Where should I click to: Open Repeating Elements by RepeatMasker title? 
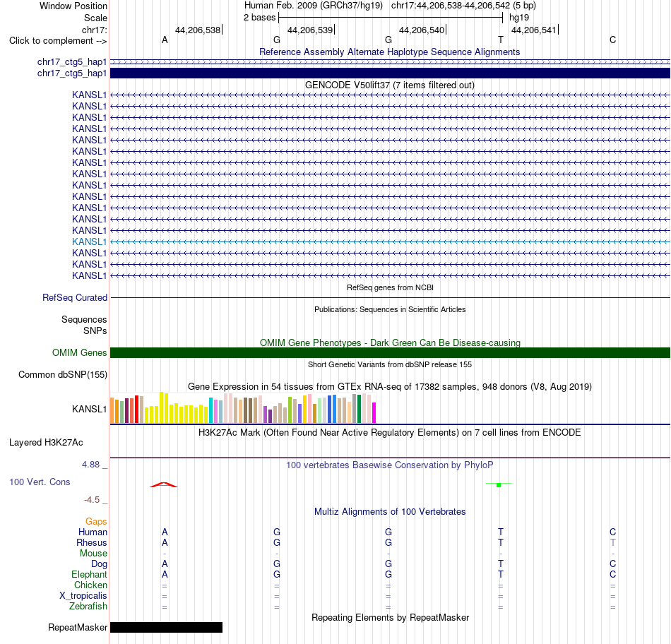(x=390, y=617)
